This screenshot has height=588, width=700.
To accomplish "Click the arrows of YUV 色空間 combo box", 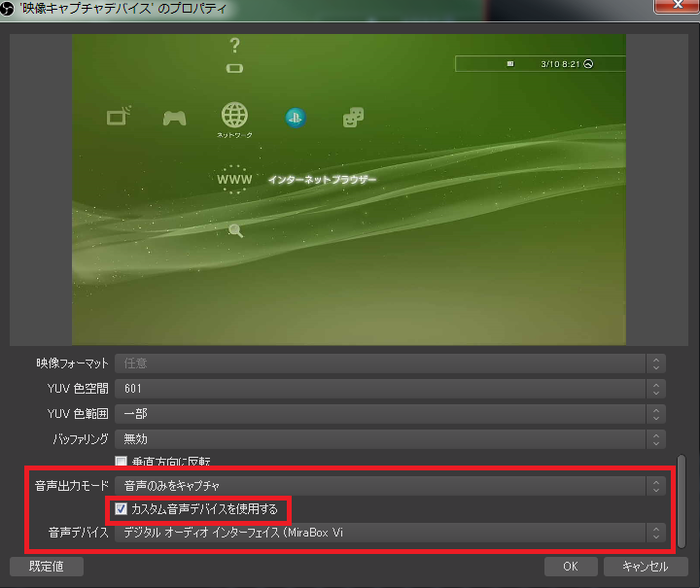I will tap(656, 389).
